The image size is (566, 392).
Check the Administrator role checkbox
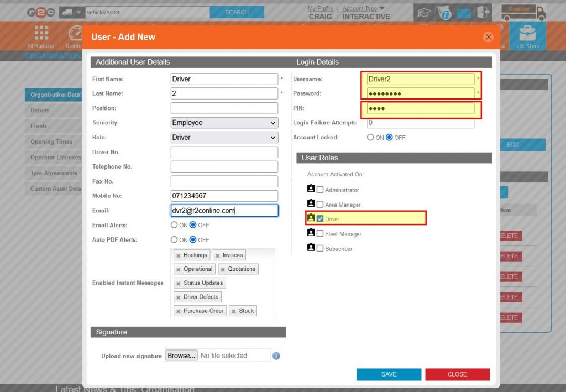pyautogui.click(x=319, y=189)
